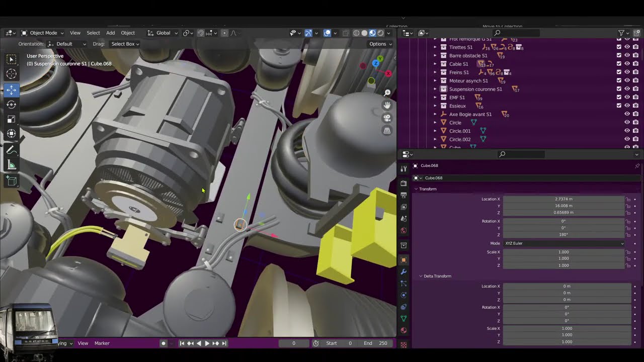Open the outliner filter funnel
The image size is (644, 362).
click(x=621, y=33)
